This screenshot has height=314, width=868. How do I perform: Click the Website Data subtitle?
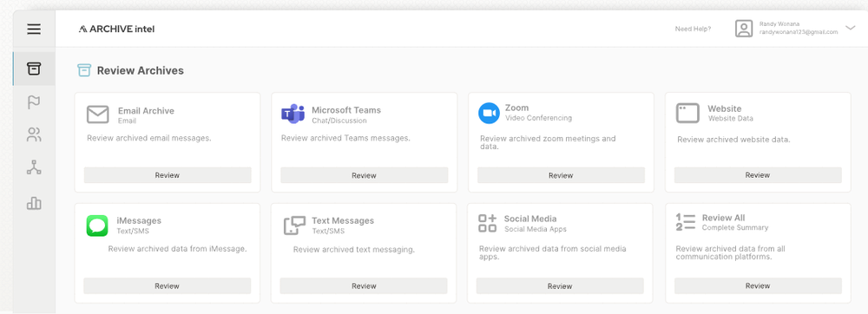click(x=731, y=118)
